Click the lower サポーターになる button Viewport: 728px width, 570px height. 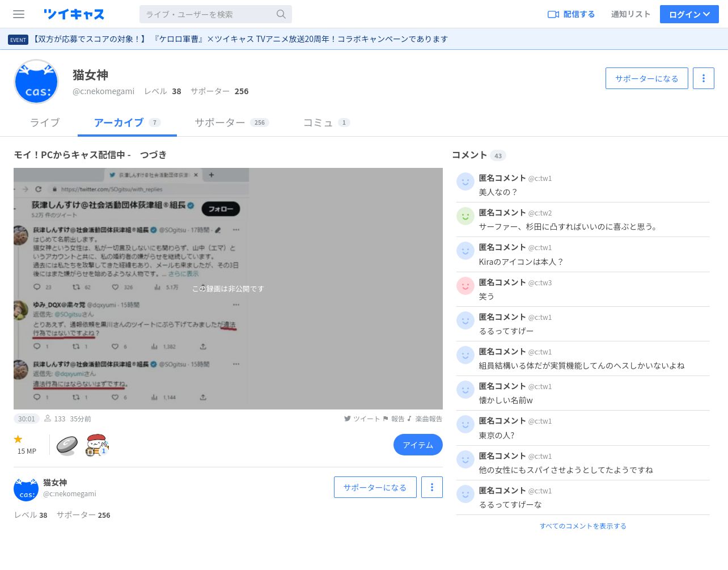pyautogui.click(x=375, y=487)
